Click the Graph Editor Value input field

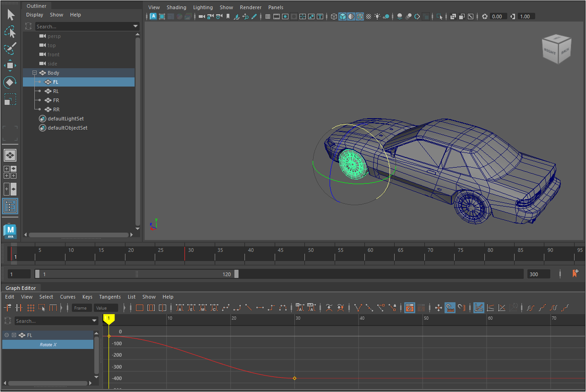click(x=106, y=308)
